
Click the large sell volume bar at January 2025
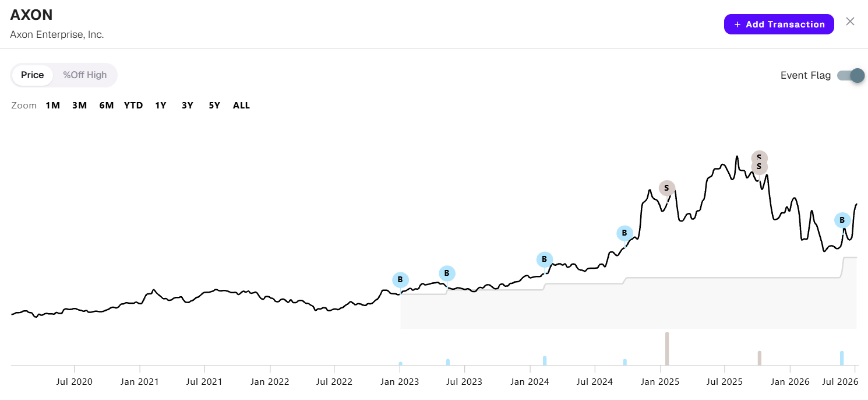tap(667, 349)
